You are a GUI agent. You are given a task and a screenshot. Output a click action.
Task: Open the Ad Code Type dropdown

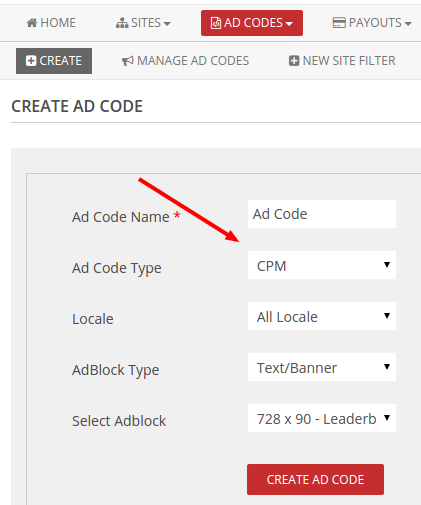pos(322,265)
